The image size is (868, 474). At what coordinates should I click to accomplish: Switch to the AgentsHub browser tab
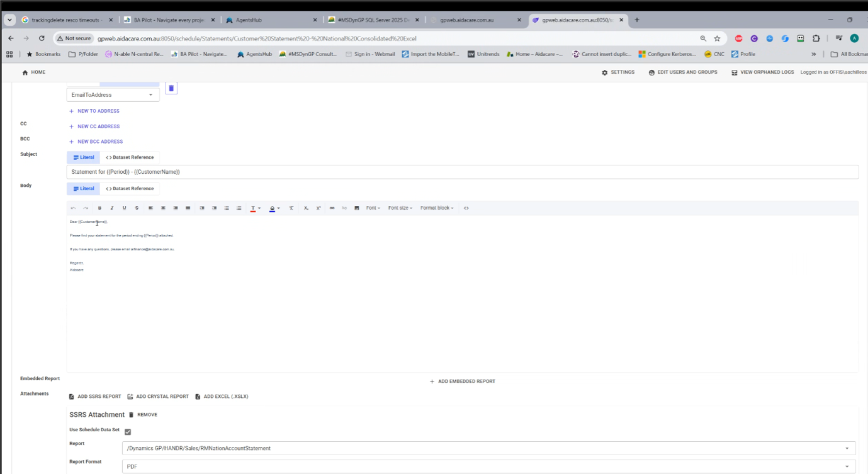[270, 20]
